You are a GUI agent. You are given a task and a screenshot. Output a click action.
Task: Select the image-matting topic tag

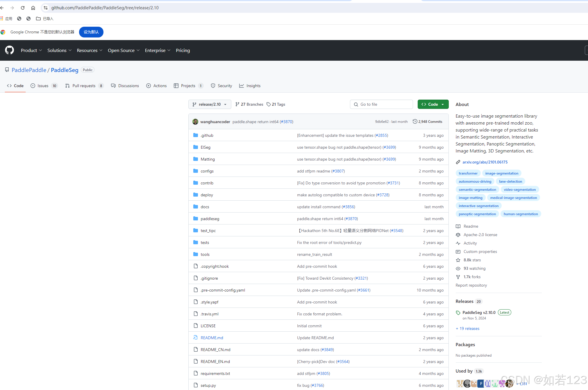coord(471,198)
